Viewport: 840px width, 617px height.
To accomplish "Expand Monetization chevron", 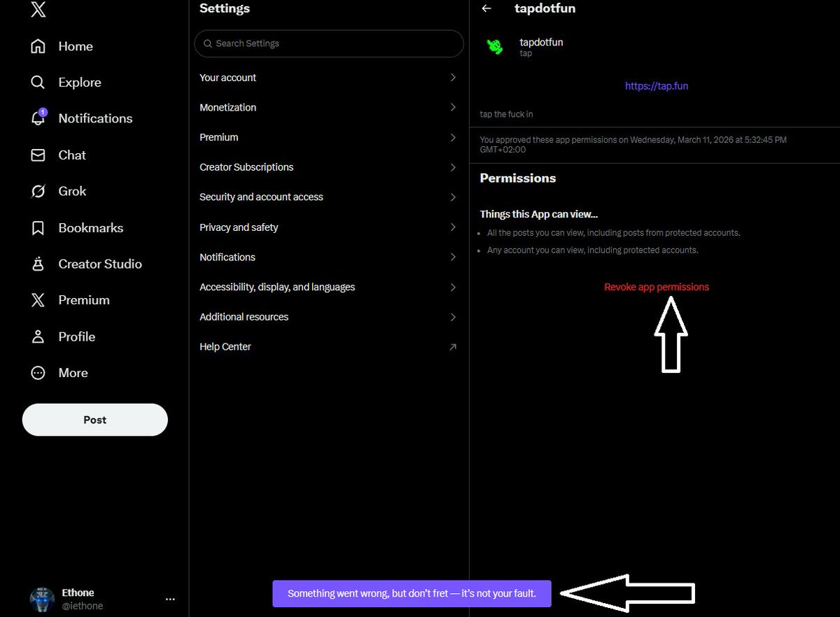I will pyautogui.click(x=453, y=108).
